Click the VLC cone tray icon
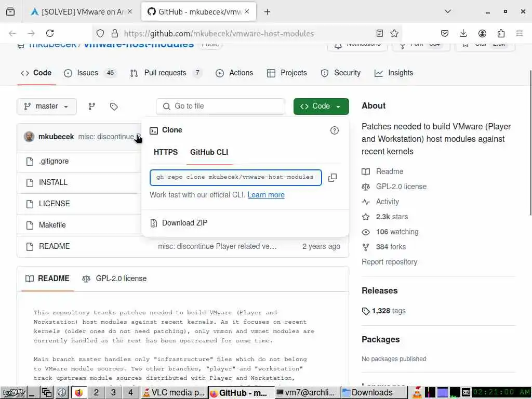Screen dimensions: 532x399 [x=417, y=393]
